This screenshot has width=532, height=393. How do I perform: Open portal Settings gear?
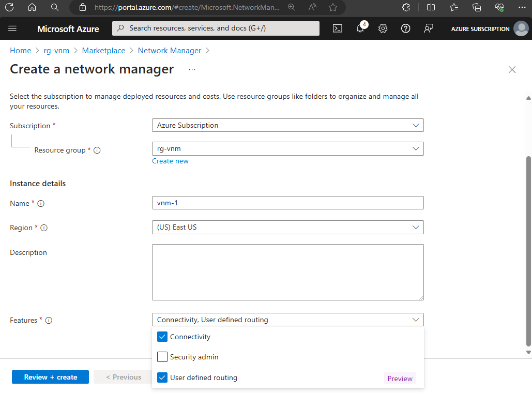click(383, 28)
